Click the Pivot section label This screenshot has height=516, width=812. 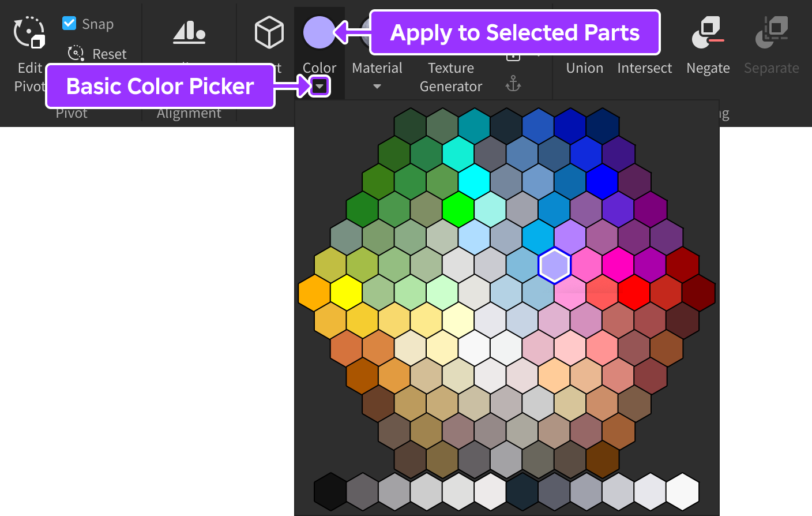coord(71,113)
